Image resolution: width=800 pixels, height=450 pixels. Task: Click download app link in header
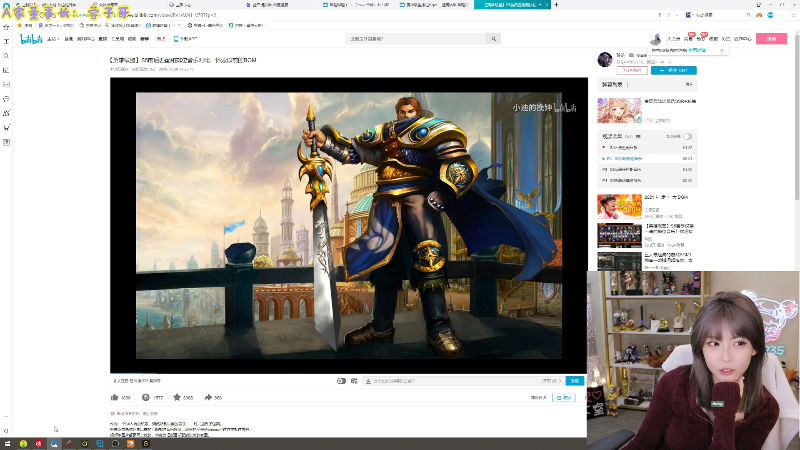pos(185,39)
